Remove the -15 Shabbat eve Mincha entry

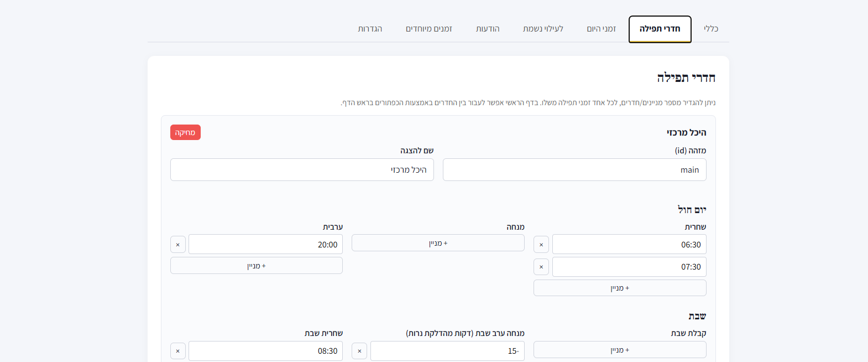359,351
